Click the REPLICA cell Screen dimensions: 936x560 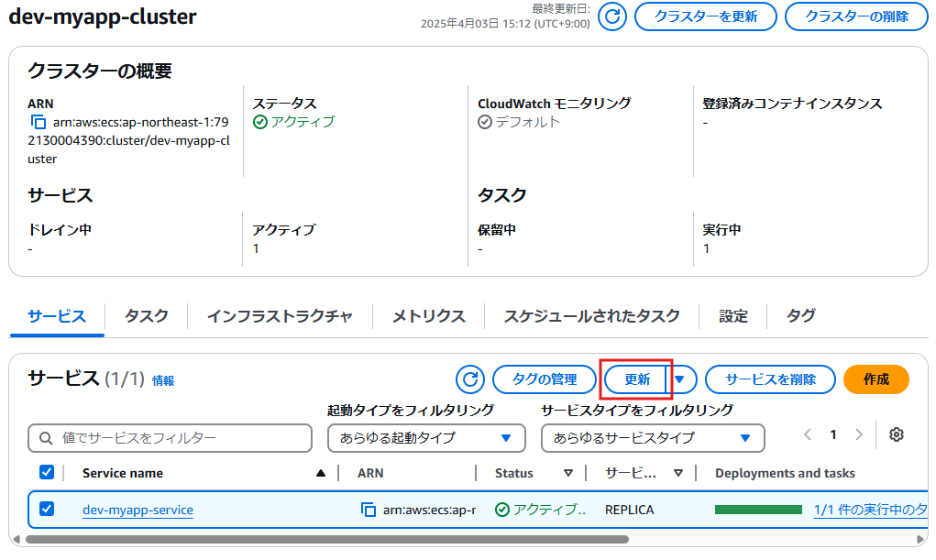pyautogui.click(x=629, y=510)
